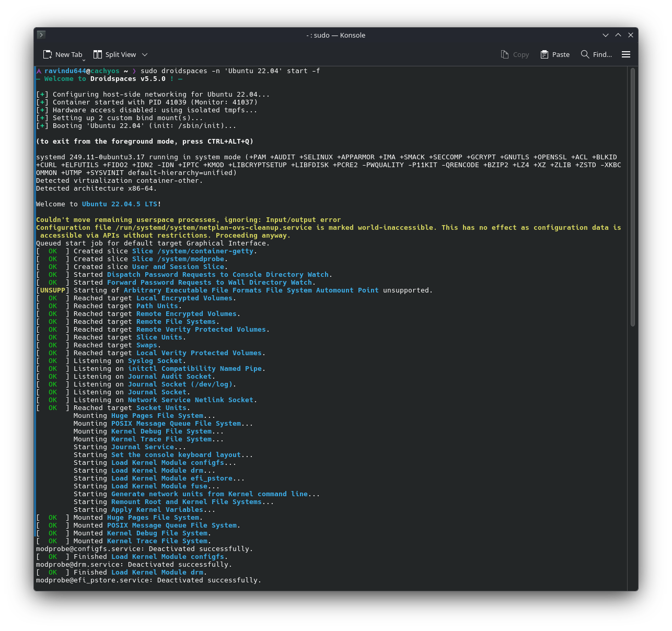Click 'Journal Audit Socket' text
The image size is (672, 631).
170,377
